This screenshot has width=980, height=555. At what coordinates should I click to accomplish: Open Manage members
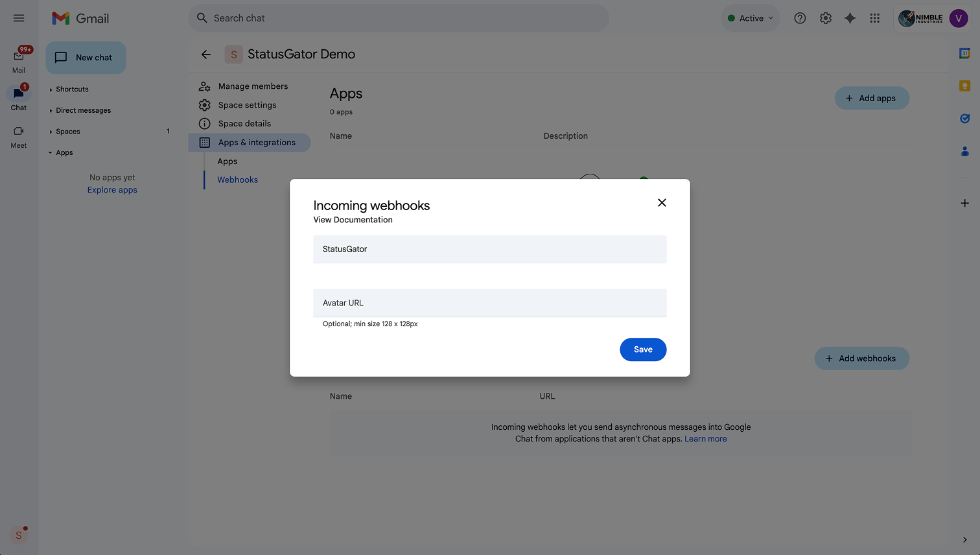pyautogui.click(x=253, y=86)
